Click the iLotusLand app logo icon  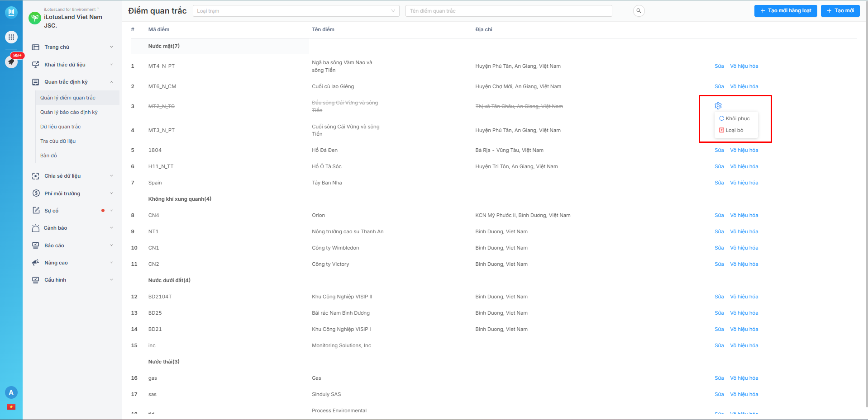coord(11,12)
